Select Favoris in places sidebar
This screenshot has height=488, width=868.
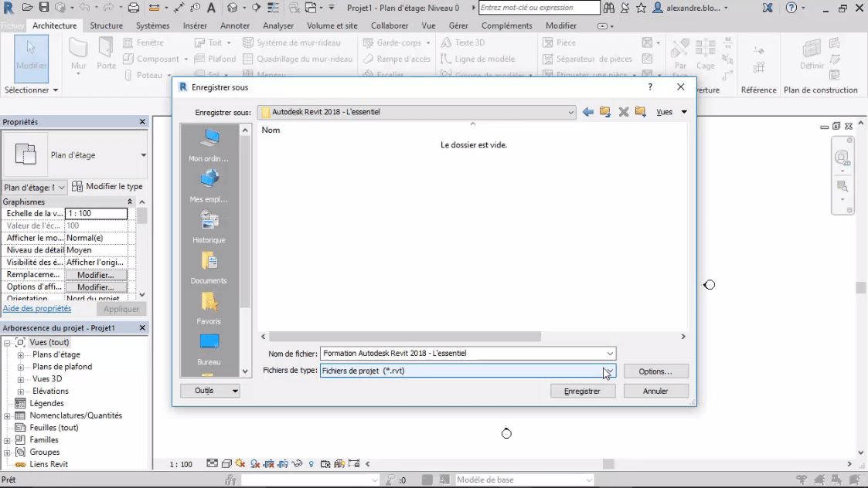pyautogui.click(x=209, y=308)
